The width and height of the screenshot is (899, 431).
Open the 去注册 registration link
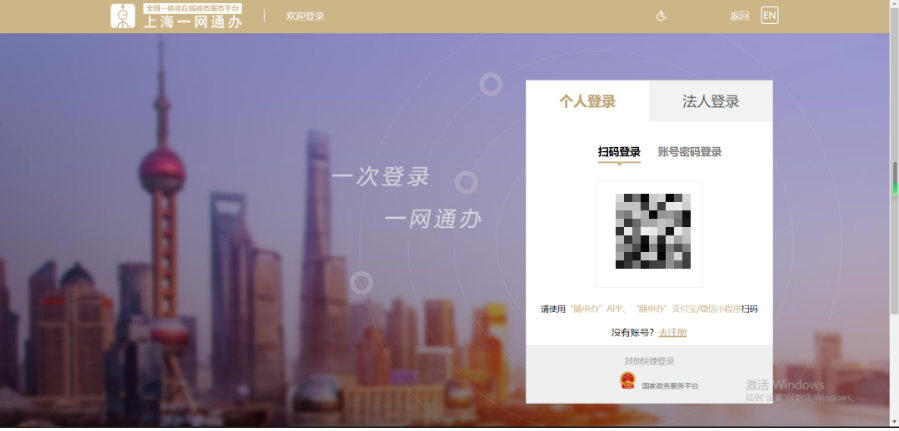tap(673, 332)
